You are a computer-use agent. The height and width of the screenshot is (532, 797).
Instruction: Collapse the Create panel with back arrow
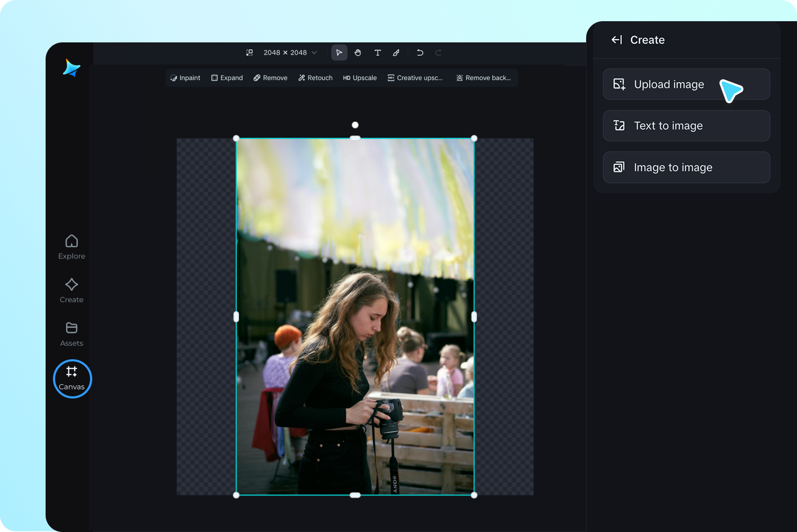[x=617, y=40]
